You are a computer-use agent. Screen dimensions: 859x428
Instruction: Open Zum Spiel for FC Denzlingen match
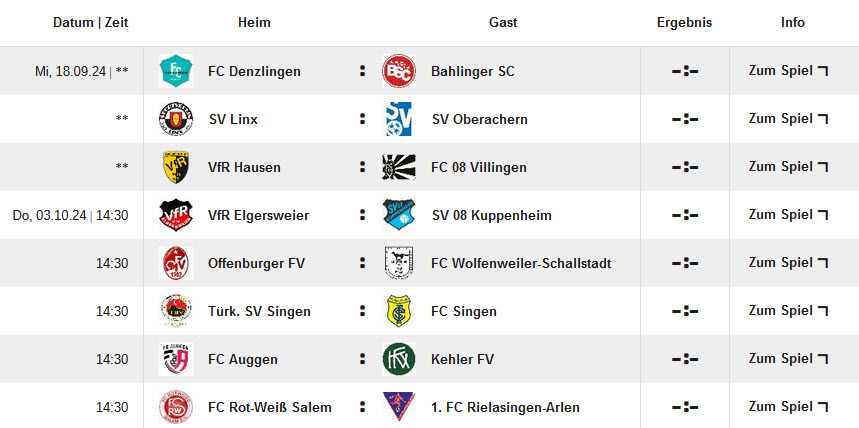coord(788,71)
